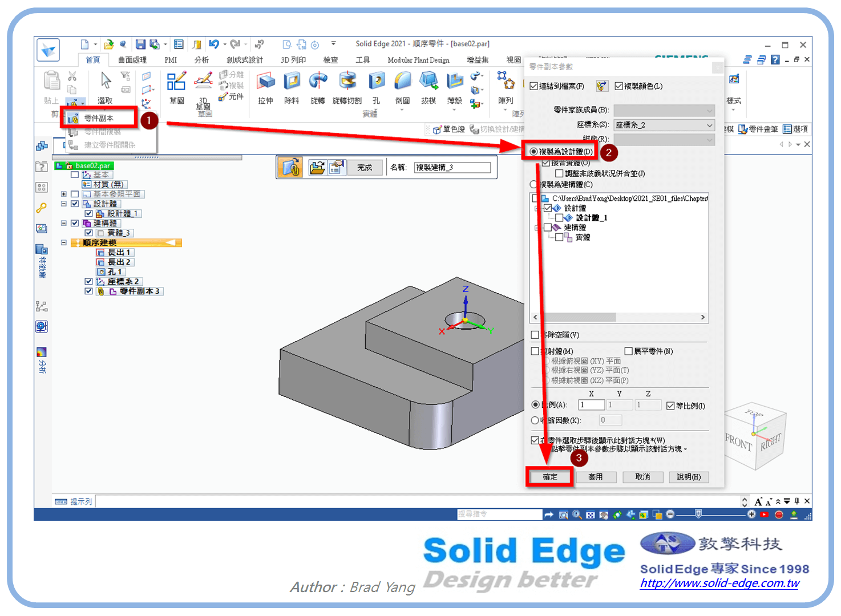Visit the link http://www.solid-edge.com.tw
The height and width of the screenshot is (616, 841).
click(721, 583)
